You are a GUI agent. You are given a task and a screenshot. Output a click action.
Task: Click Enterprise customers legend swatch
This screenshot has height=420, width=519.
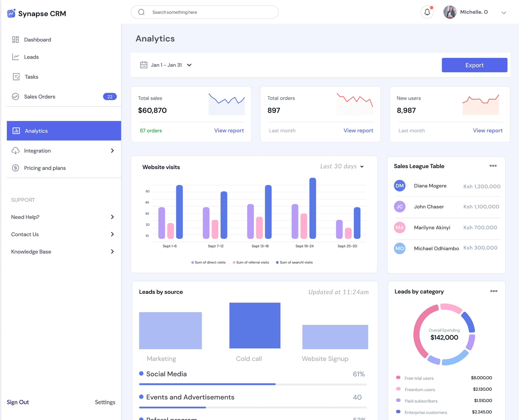(398, 412)
